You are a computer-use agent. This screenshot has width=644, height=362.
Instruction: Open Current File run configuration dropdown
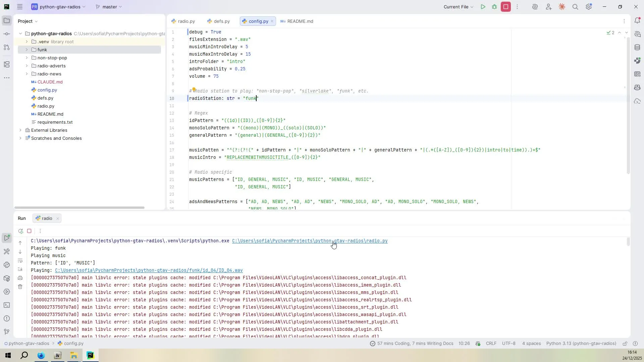tap(458, 7)
